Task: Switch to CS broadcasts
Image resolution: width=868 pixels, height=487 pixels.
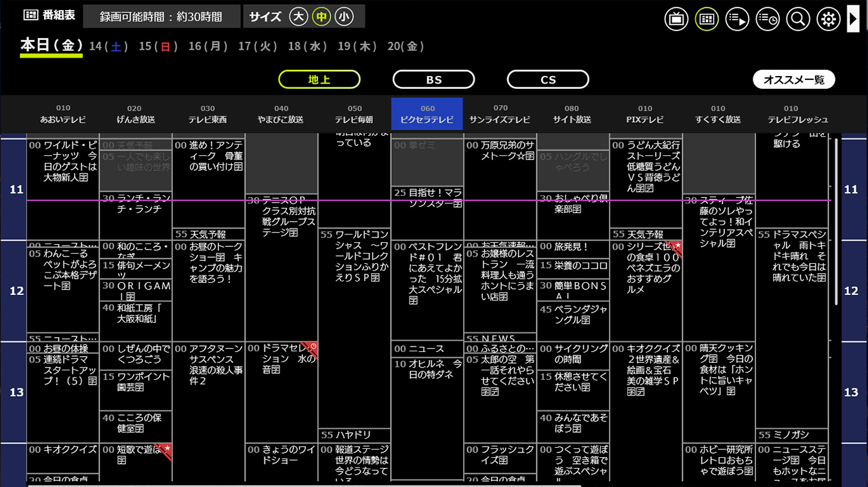Action: pos(549,79)
